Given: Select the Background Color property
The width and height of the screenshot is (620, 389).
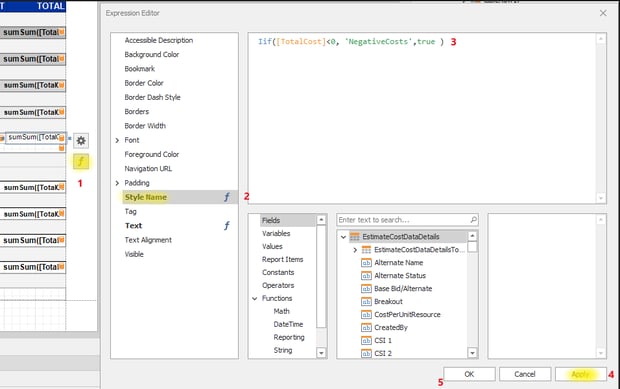Looking at the screenshot, I should [x=151, y=55].
